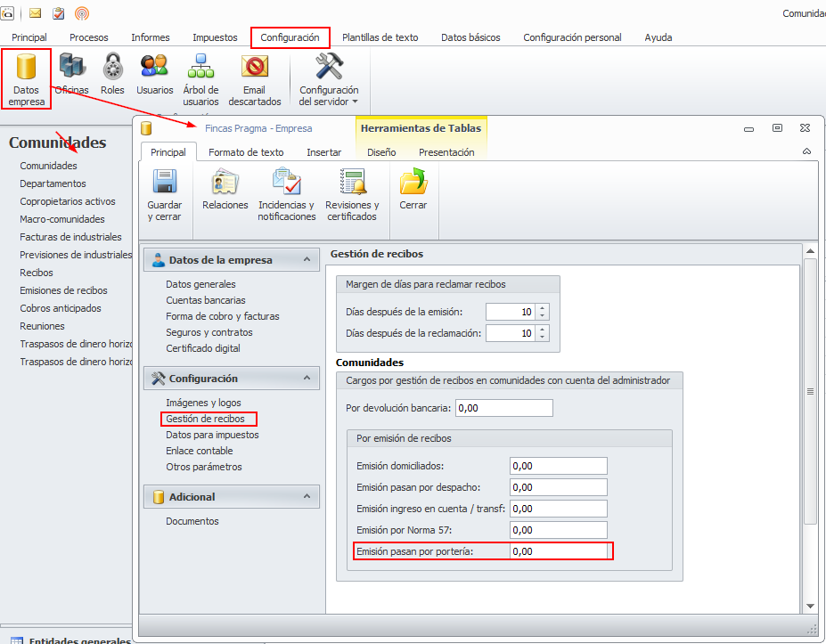Switch to the Presentación tab
The width and height of the screenshot is (826, 644).
click(x=446, y=152)
